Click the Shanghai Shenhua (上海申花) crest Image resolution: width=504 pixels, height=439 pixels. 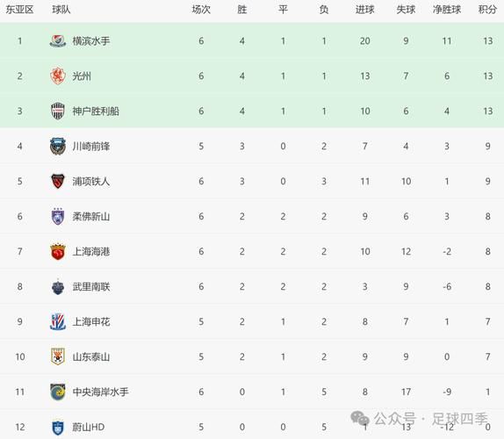58,321
